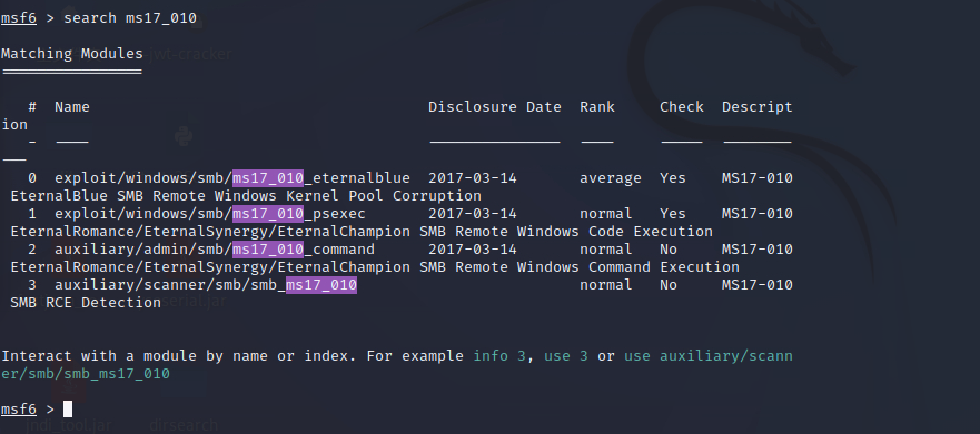Click the smb_ms17_010 scanner module name

click(205, 285)
